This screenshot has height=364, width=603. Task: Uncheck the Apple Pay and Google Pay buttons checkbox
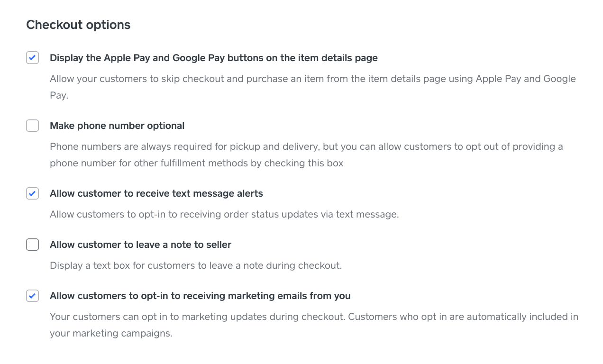pyautogui.click(x=32, y=58)
